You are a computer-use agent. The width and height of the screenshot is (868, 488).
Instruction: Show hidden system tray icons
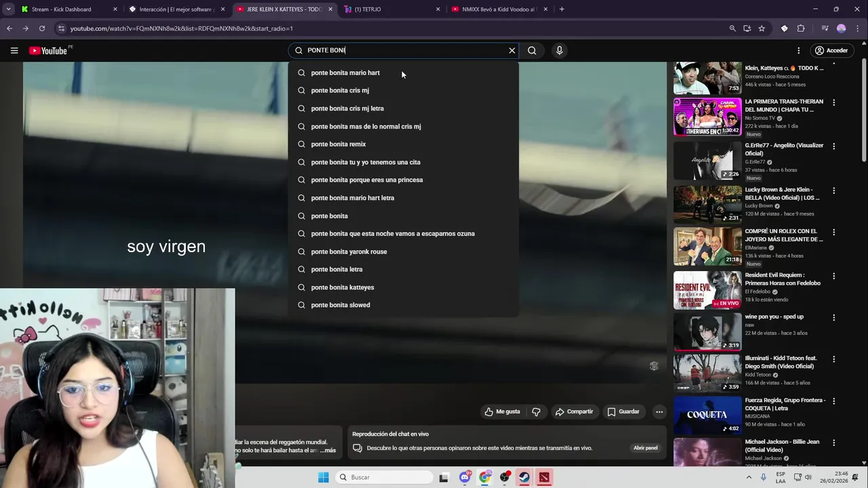749,477
